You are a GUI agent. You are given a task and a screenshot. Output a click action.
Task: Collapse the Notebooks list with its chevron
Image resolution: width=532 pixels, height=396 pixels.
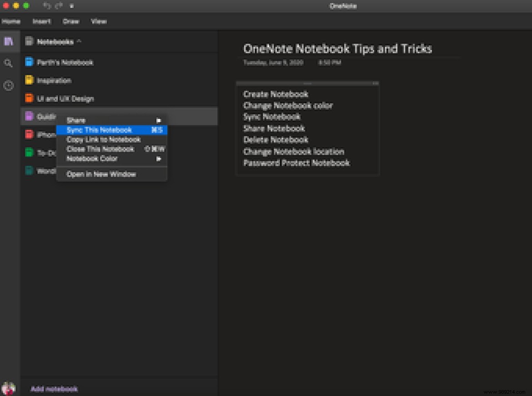point(80,40)
